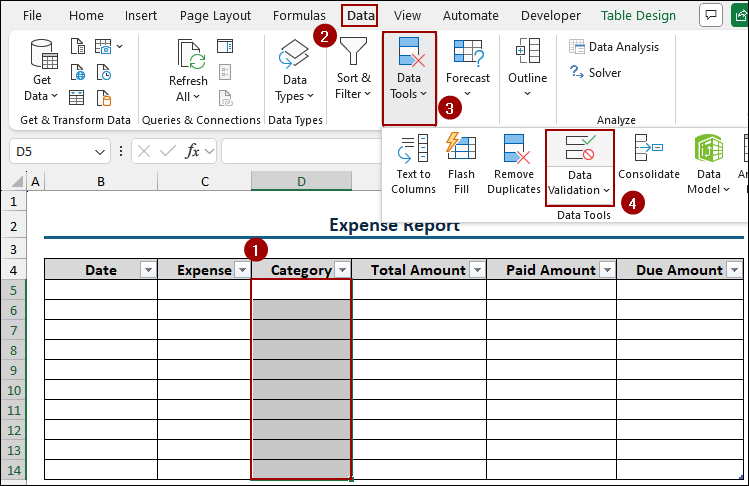Launch Data Analysis tool
This screenshot has height=486, width=749.
(614, 47)
